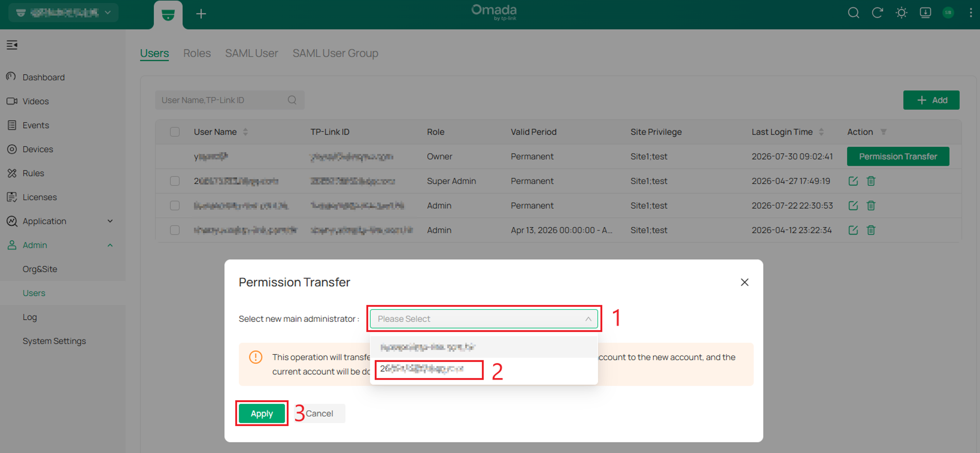The height and width of the screenshot is (453, 980).
Task: Collapse the sidebar with the menu icon
Action: coord(12,45)
